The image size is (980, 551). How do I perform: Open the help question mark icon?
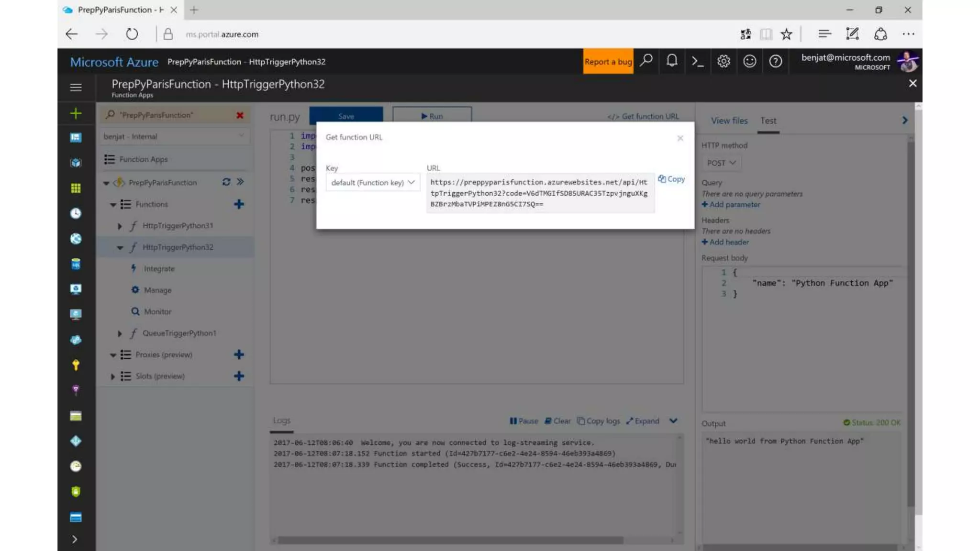pyautogui.click(x=775, y=61)
